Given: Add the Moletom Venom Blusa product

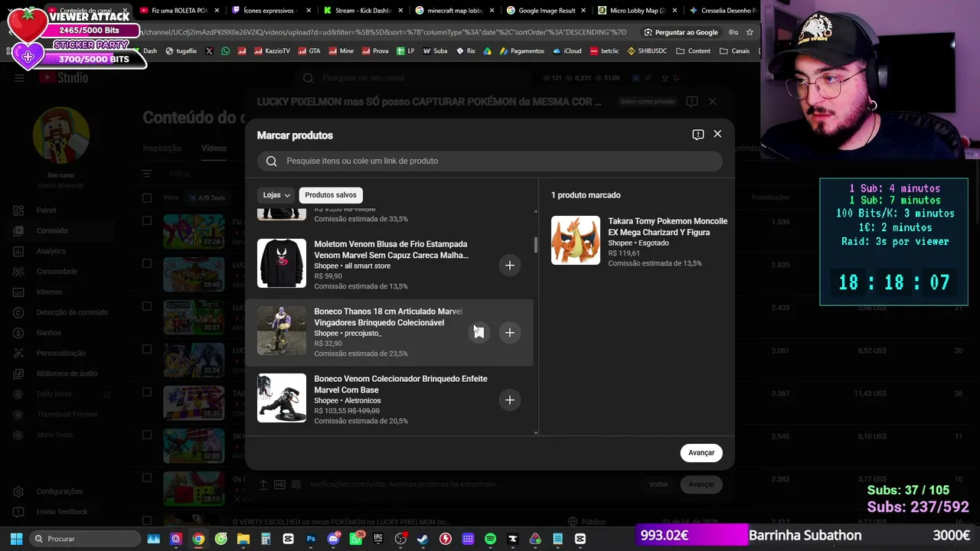Looking at the screenshot, I should coord(510,265).
